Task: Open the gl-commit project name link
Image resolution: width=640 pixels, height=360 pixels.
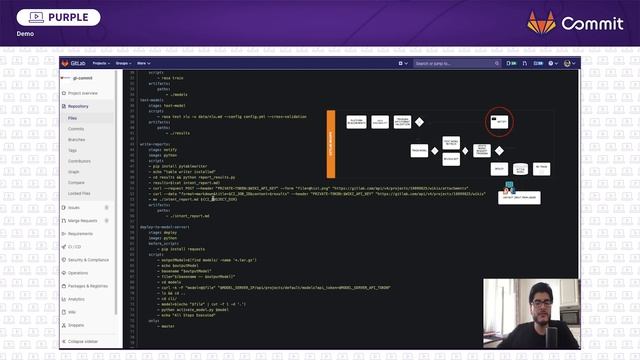Action: click(82, 78)
